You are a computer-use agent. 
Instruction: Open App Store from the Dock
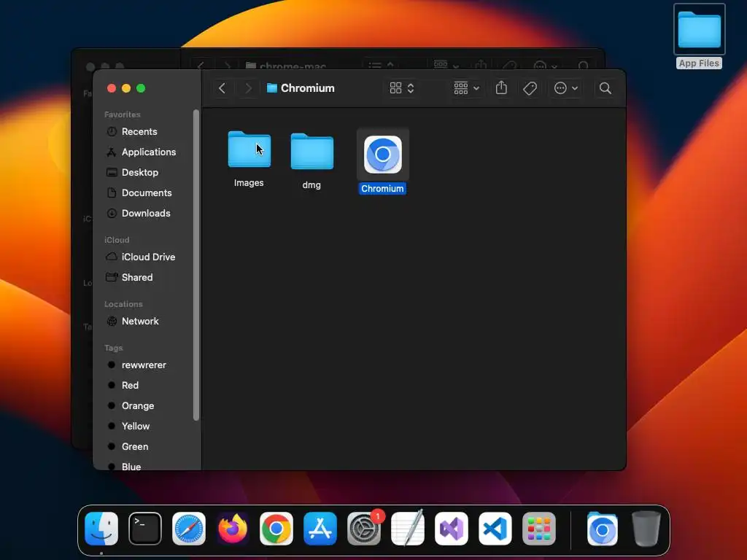[x=320, y=529]
